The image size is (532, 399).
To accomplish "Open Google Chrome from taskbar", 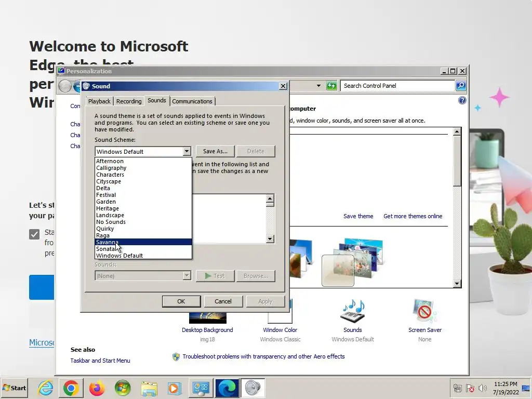I will (x=71, y=388).
